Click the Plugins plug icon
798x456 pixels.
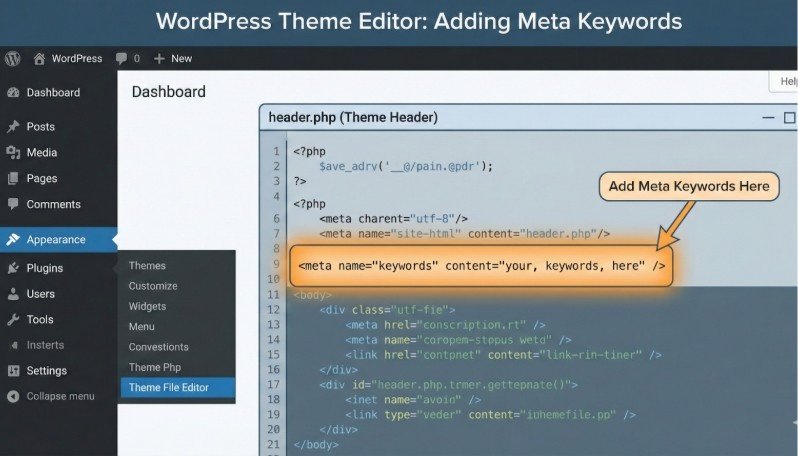click(x=13, y=268)
